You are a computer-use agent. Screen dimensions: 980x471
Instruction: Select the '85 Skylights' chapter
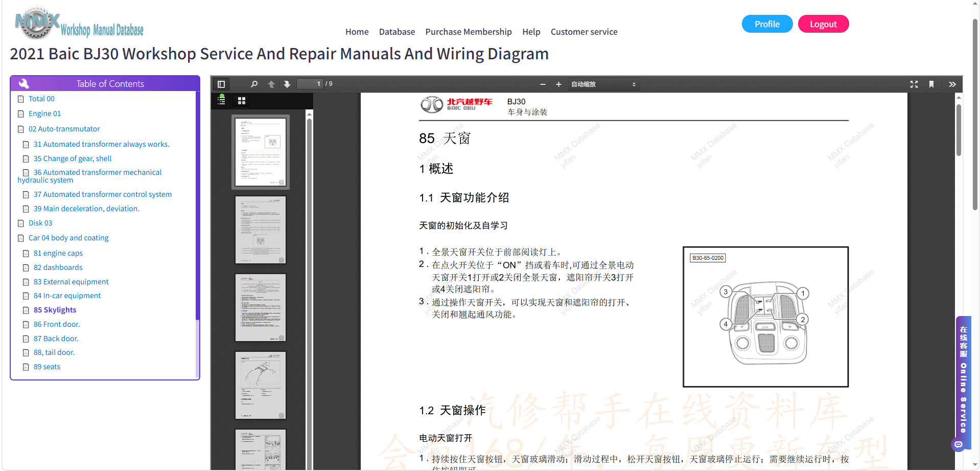(x=55, y=310)
